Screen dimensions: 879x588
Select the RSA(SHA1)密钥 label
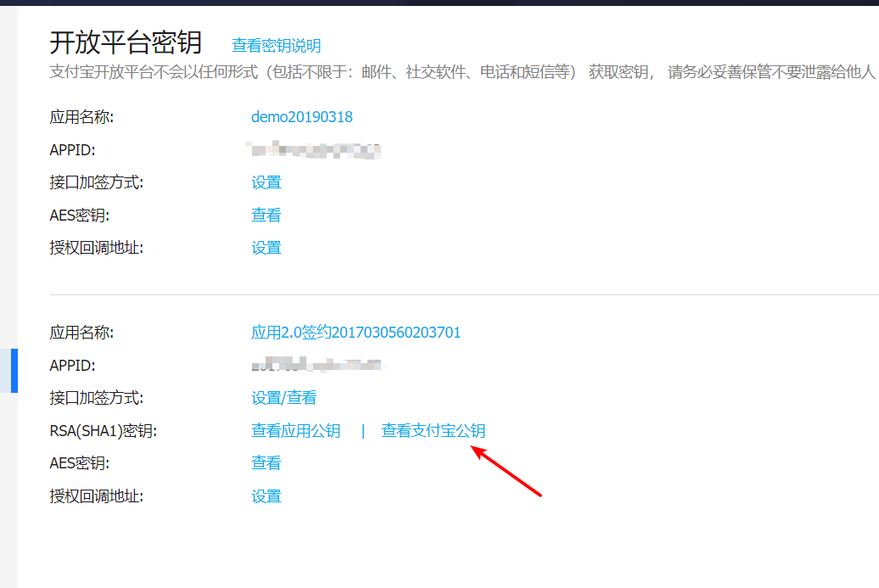click(104, 431)
